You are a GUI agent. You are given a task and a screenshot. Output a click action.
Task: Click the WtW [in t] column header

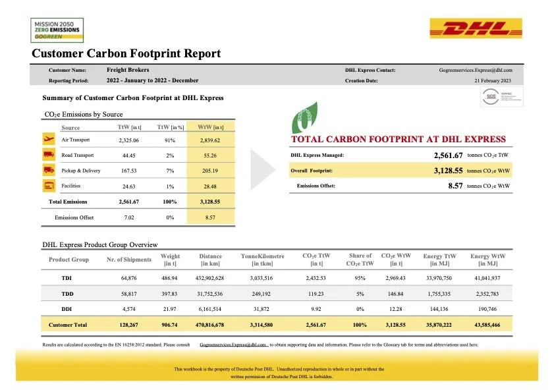(x=211, y=127)
